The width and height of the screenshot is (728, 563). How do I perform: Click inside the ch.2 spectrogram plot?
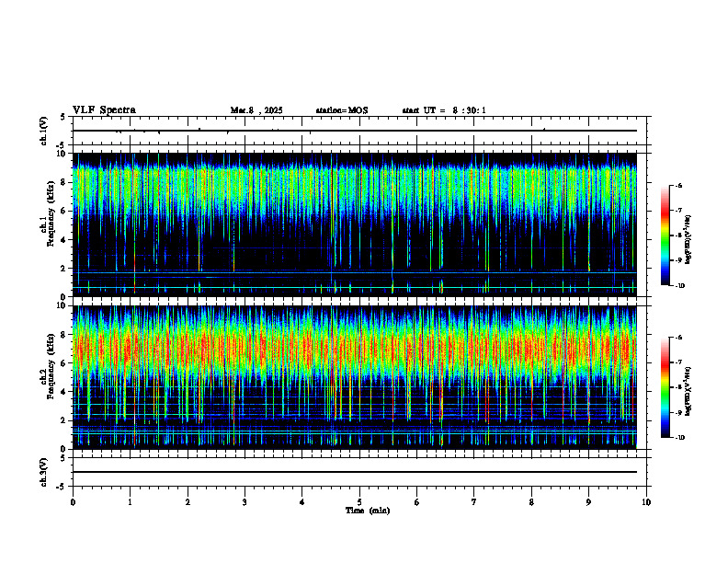(x=355, y=377)
